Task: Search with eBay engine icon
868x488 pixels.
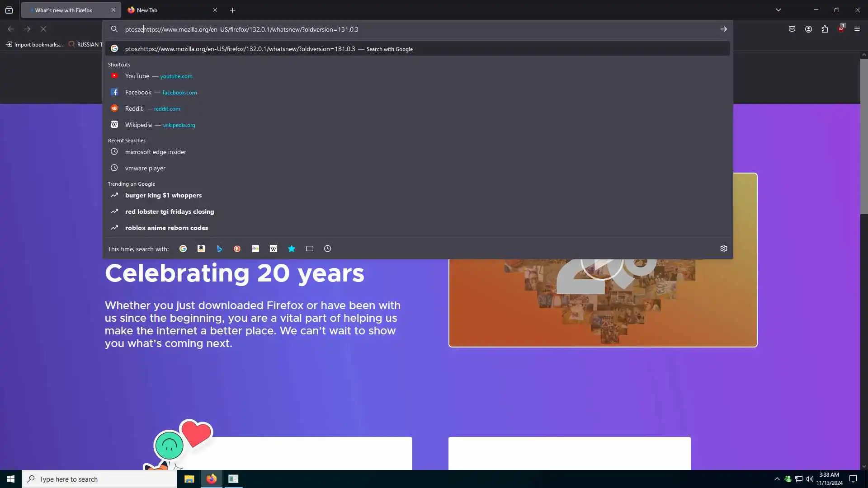Action: 255,249
